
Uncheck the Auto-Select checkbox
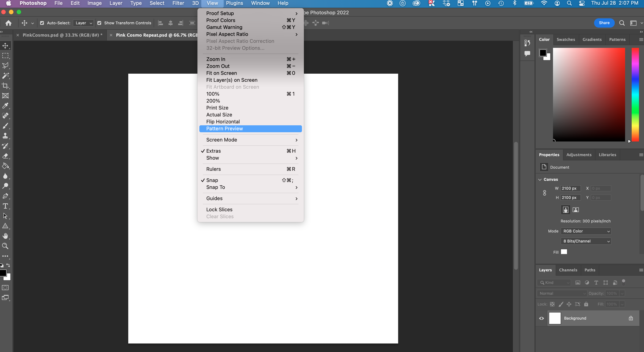tap(42, 23)
